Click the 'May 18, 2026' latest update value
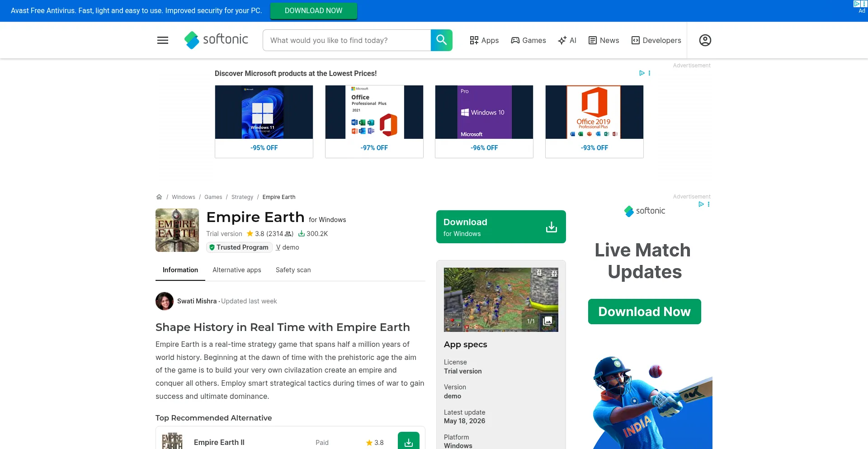The width and height of the screenshot is (868, 449). pyautogui.click(x=465, y=421)
